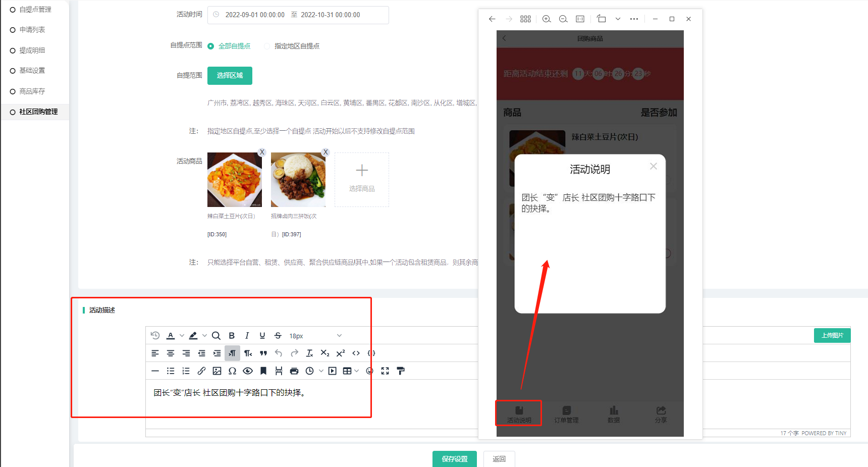The width and height of the screenshot is (868, 467).
Task: Toggle italic formatting in the editor
Action: [247, 336]
